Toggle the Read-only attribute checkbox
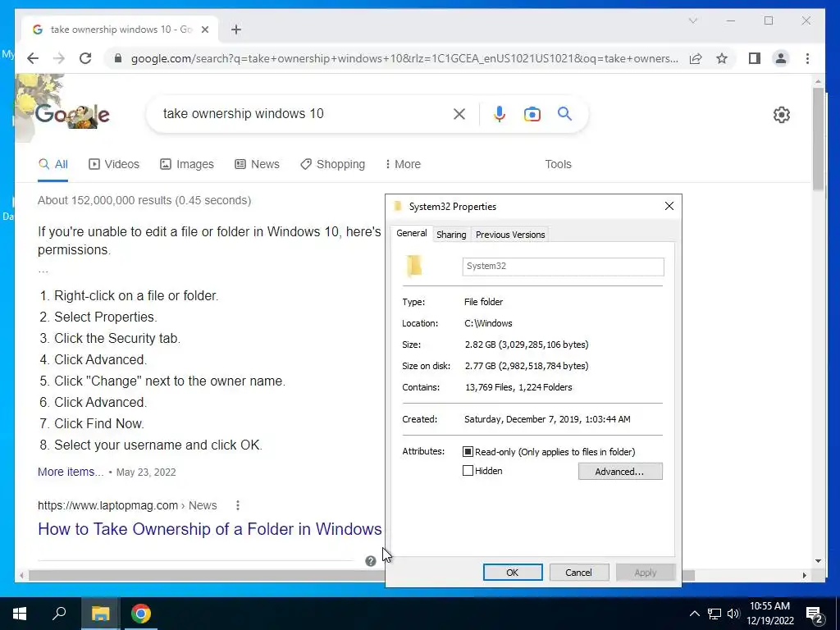Screen dimensions: 840x630 [468, 452]
